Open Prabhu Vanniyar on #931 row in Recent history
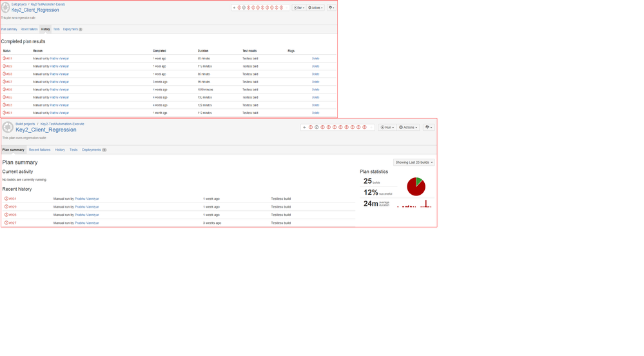Image resolution: width=644 pixels, height=356 pixels. [x=86, y=199]
